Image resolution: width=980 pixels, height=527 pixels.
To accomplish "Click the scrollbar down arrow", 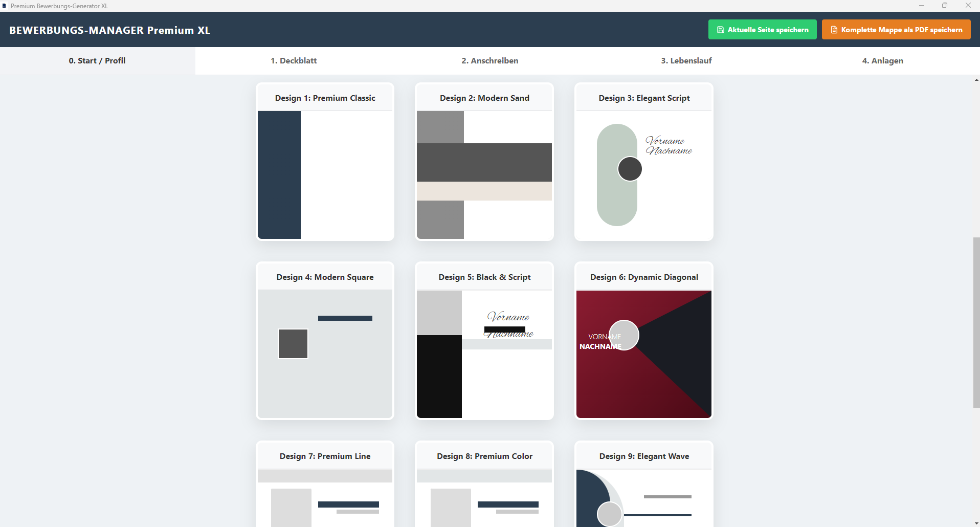I will point(976,523).
